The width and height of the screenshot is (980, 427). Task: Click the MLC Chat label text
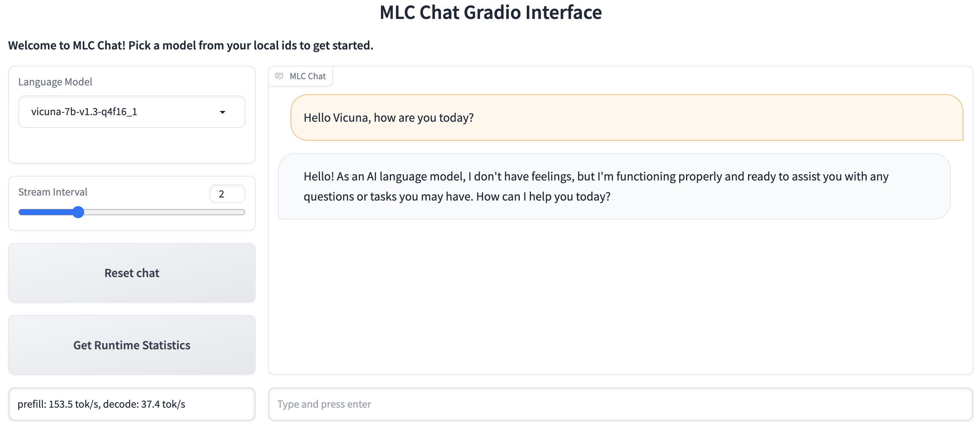308,76
